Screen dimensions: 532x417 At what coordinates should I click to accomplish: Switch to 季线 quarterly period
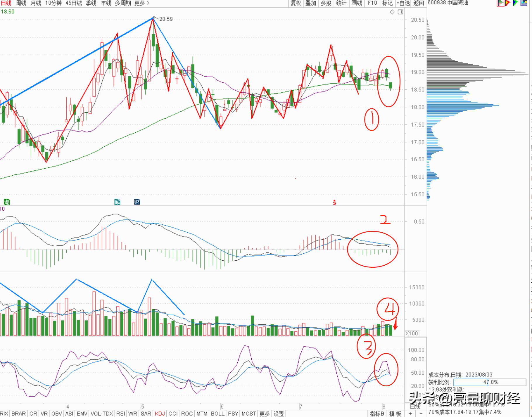pyautogui.click(x=91, y=3)
